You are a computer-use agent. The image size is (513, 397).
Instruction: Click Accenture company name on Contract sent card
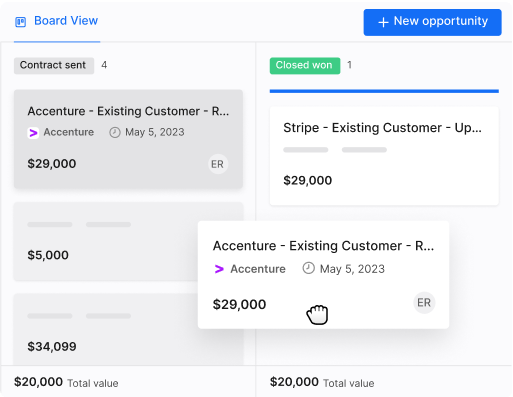point(69,132)
